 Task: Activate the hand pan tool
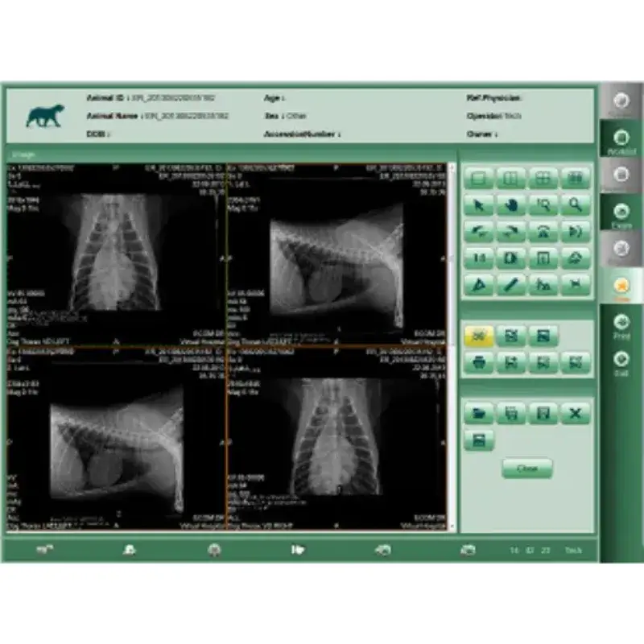click(511, 205)
